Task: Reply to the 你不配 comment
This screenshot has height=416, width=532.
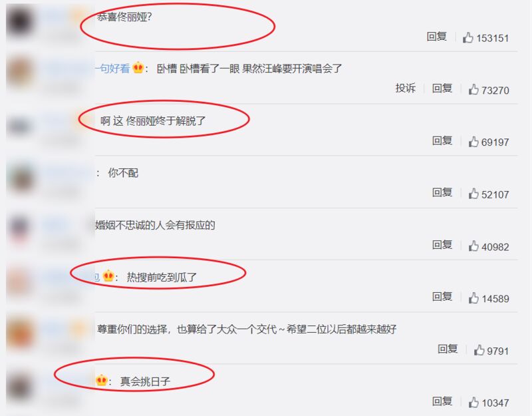Action: 442,193
